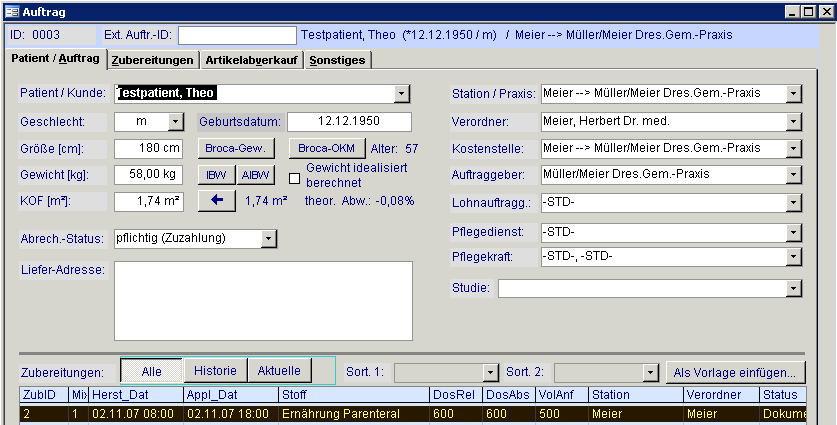Click the ZubID cell value 2
Image resolution: width=837 pixels, height=425 pixels.
click(44, 413)
